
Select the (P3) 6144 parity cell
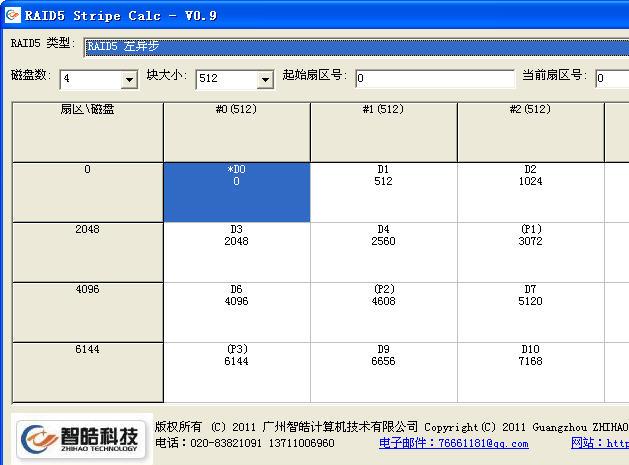point(236,371)
